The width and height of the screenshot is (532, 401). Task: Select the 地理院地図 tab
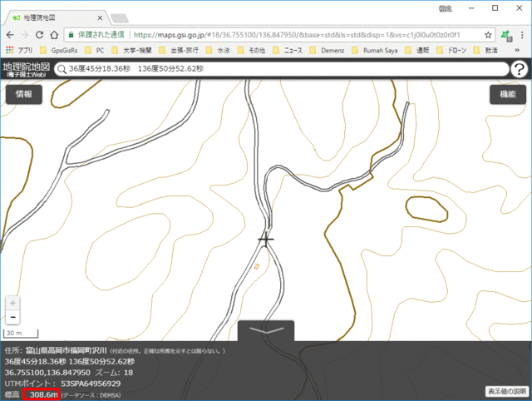click(x=56, y=18)
